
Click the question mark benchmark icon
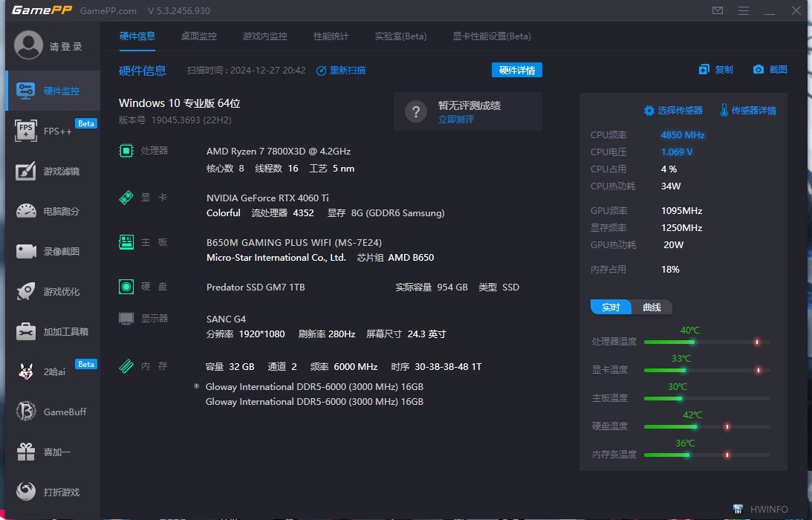(416, 111)
